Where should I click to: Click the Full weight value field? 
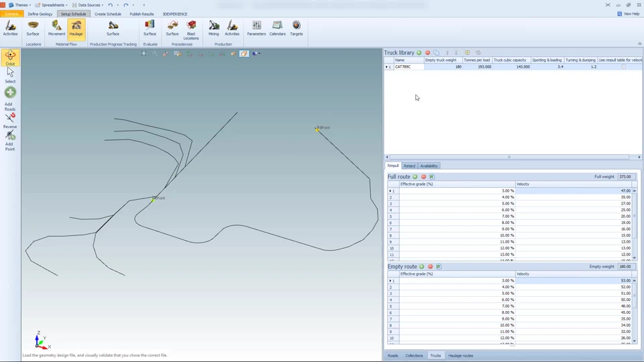pos(627,176)
